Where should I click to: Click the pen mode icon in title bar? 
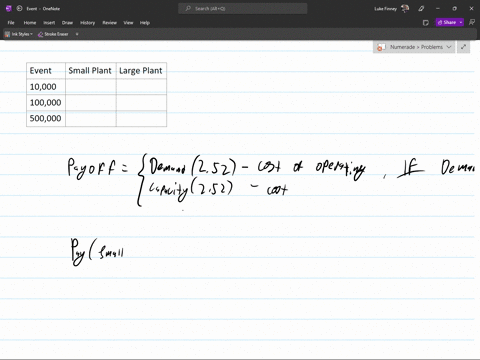tap(421, 8)
